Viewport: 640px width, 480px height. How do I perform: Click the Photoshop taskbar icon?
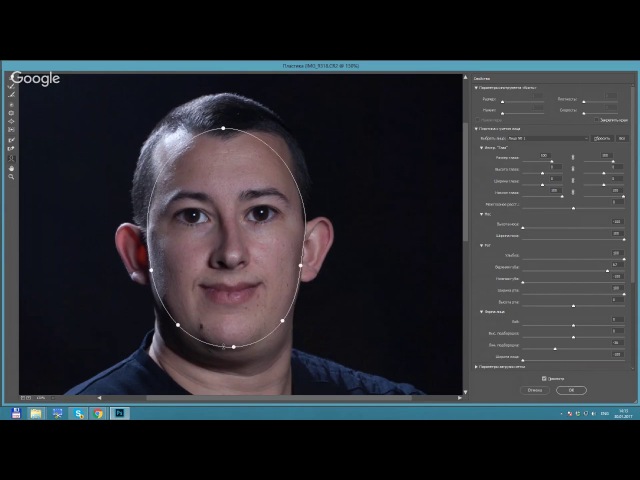click(x=120, y=413)
